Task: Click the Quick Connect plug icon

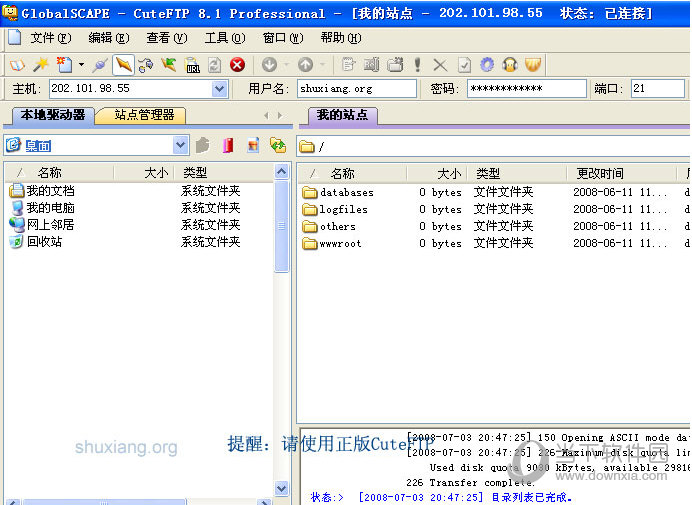Action: 100,65
